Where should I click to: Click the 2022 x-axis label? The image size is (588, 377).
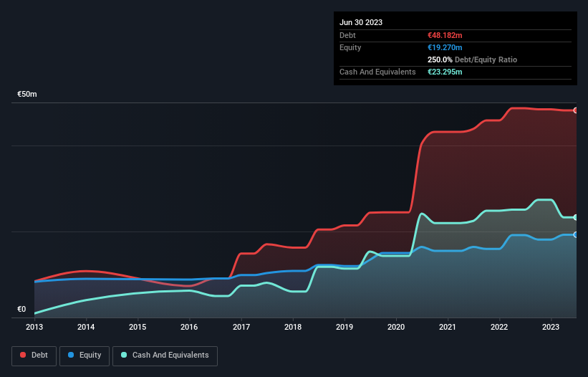tap(499, 327)
